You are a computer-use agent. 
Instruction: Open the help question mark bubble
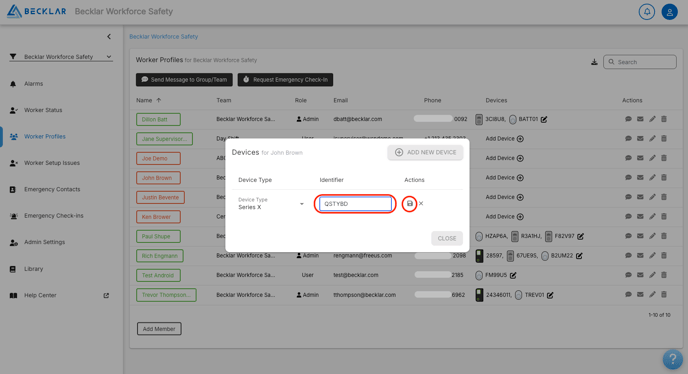672,359
